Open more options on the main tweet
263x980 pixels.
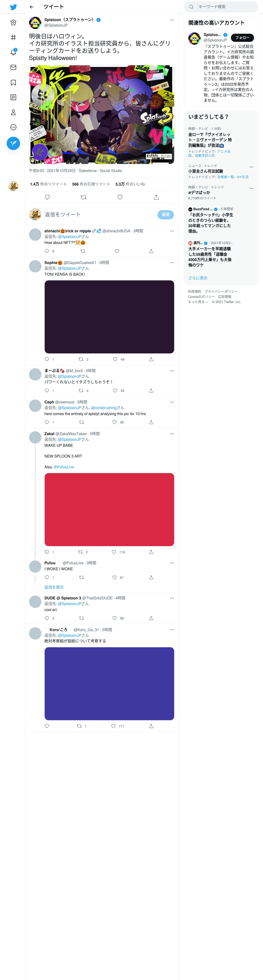[x=172, y=20]
